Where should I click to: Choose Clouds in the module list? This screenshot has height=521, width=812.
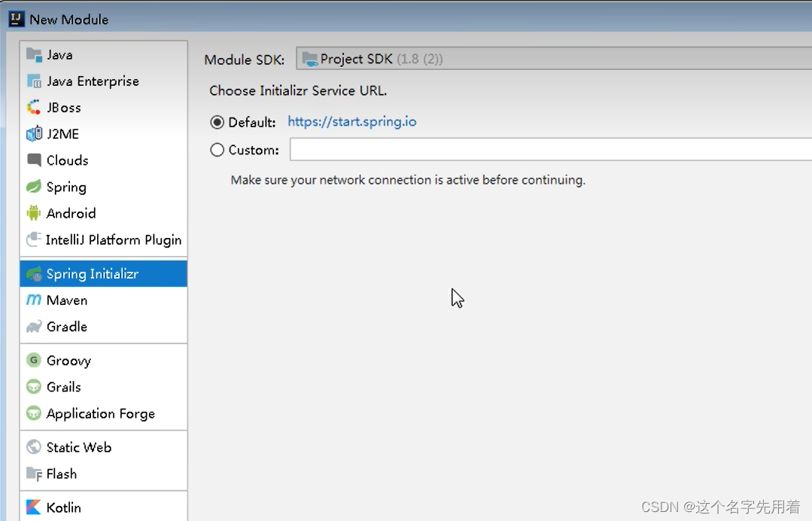click(67, 160)
